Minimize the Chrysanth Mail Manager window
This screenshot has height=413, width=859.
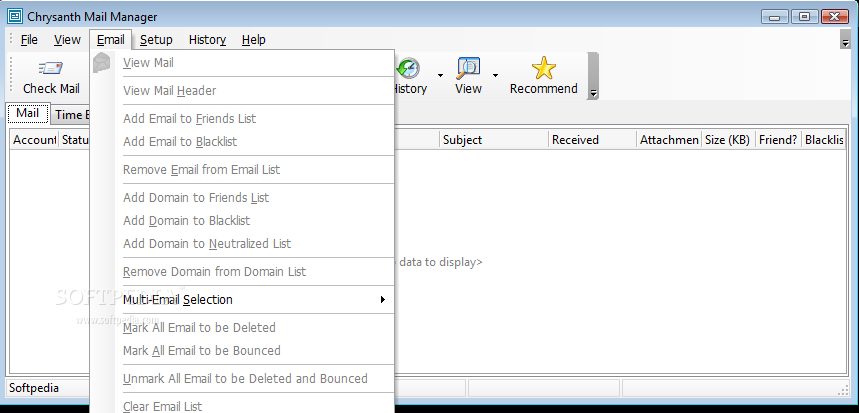[775, 17]
